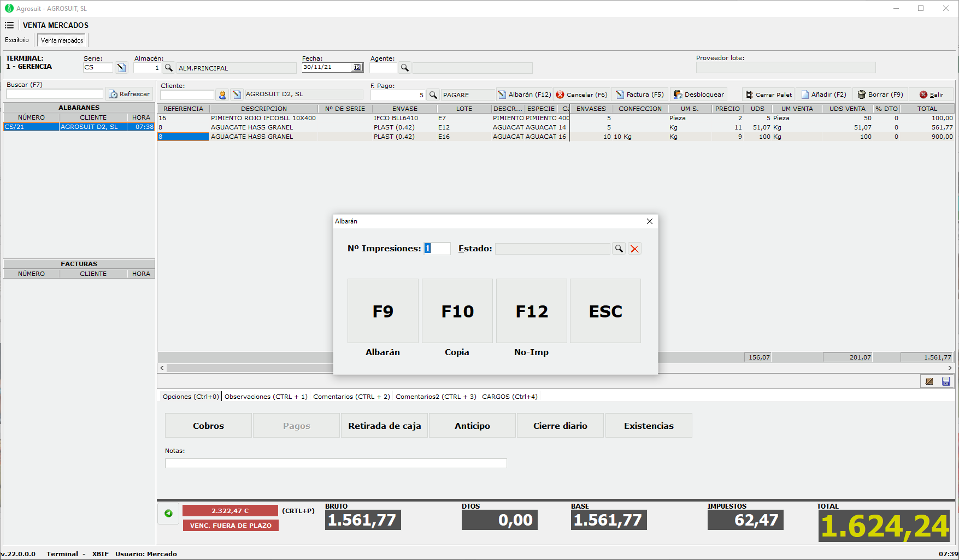Search Almacén with the magnifier icon
The image size is (959, 560).
click(x=169, y=68)
